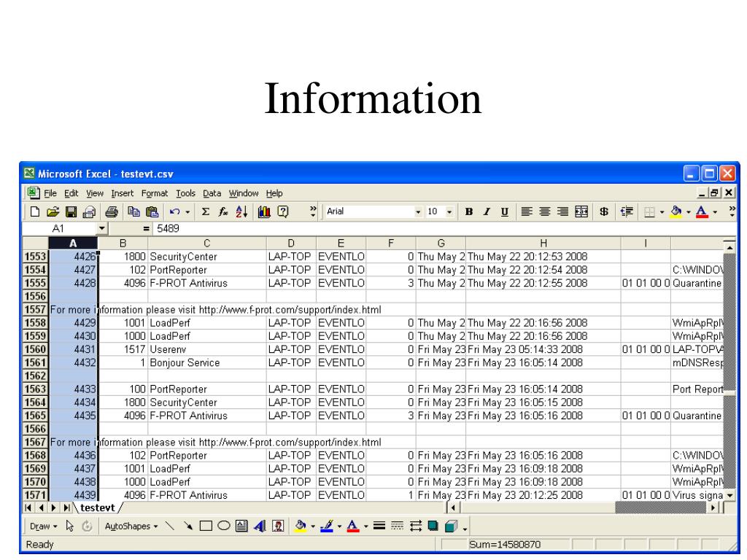Toggle the Select Objects pointer tool
This screenshot has width=747, height=560.
click(69, 526)
